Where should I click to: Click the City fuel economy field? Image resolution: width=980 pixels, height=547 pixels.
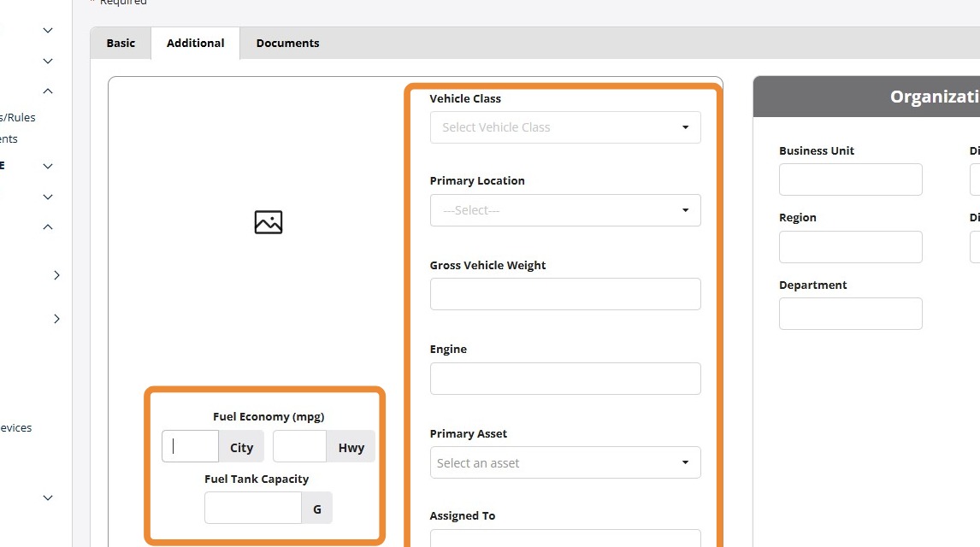point(190,446)
